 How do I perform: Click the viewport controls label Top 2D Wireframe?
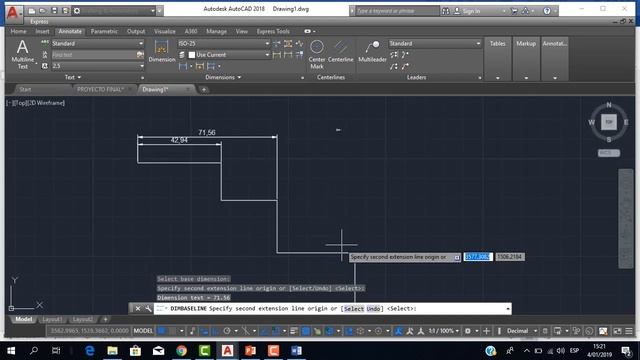[36, 103]
